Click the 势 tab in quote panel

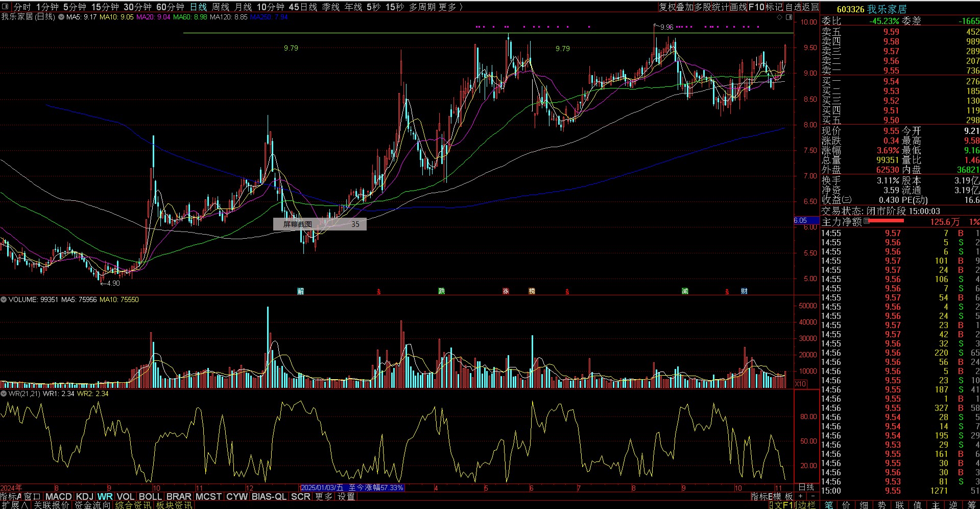pos(882,504)
